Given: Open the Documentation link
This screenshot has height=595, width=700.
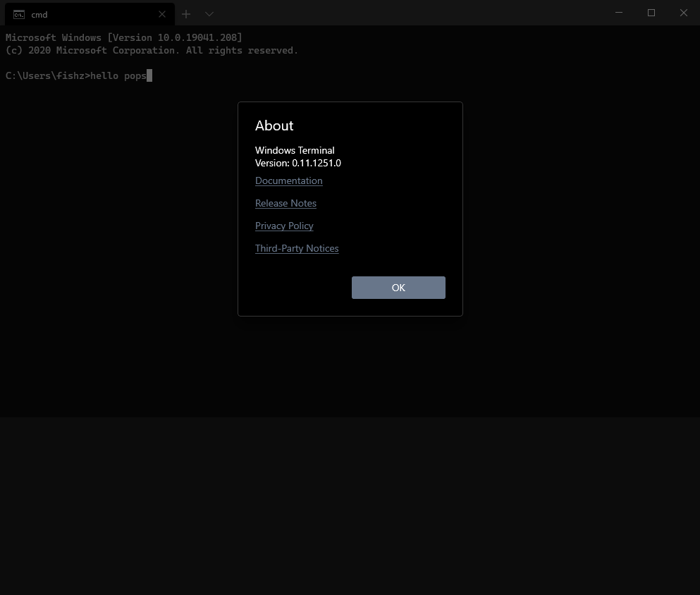Looking at the screenshot, I should click(289, 180).
